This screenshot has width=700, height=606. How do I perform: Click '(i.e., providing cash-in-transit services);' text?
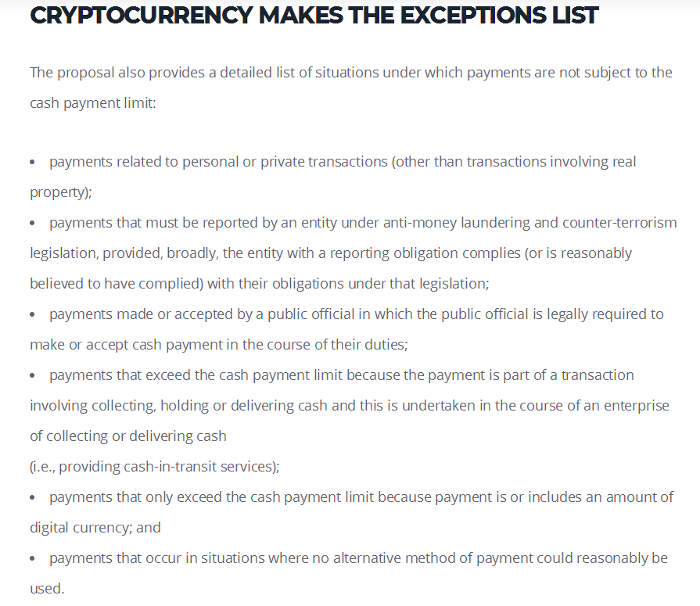click(154, 467)
